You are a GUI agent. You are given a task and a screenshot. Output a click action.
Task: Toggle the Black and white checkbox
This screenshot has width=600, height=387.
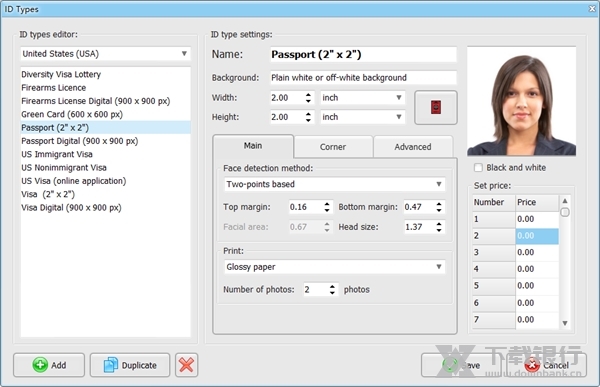click(478, 168)
